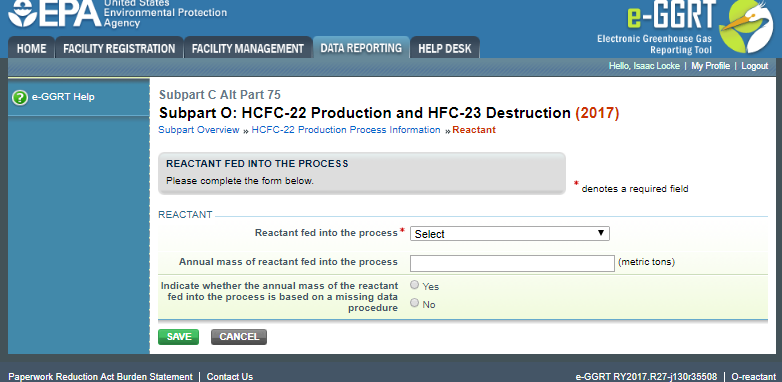Go to Subpart Overview breadcrumb
This screenshot has height=382, width=782.
(x=199, y=130)
